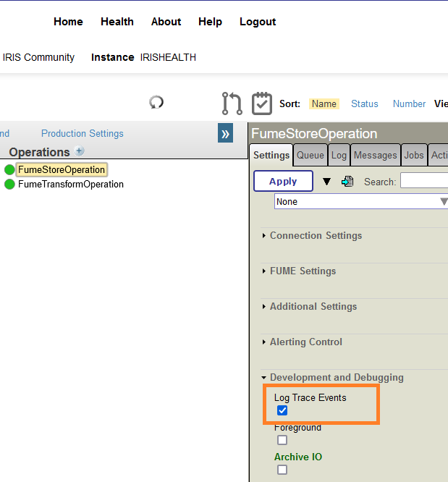Open the Messages tab

375,155
